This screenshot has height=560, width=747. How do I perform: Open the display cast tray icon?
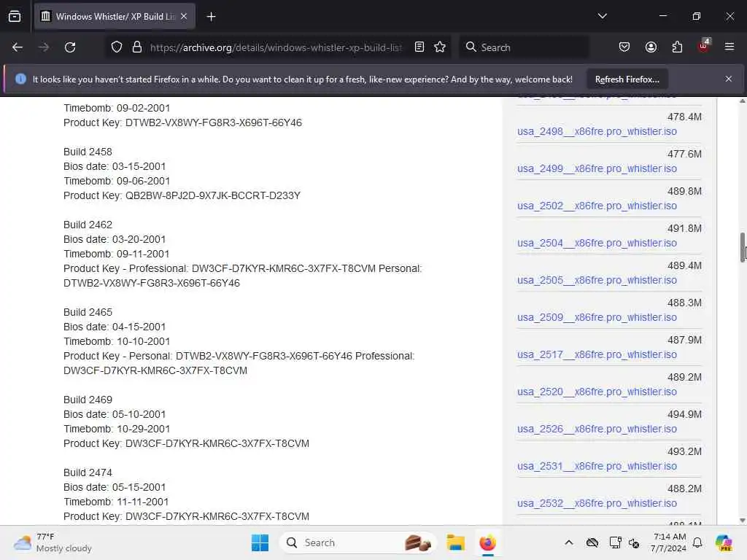(615, 542)
